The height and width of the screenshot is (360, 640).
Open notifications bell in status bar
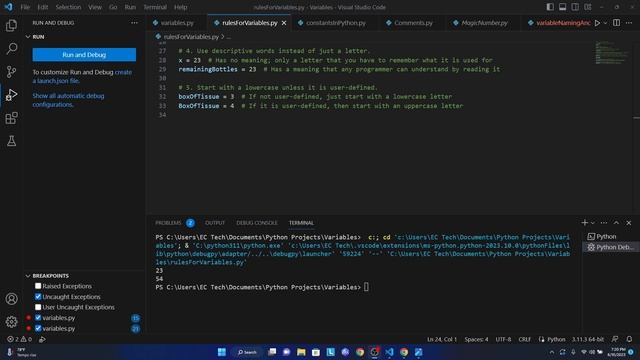[629, 339]
